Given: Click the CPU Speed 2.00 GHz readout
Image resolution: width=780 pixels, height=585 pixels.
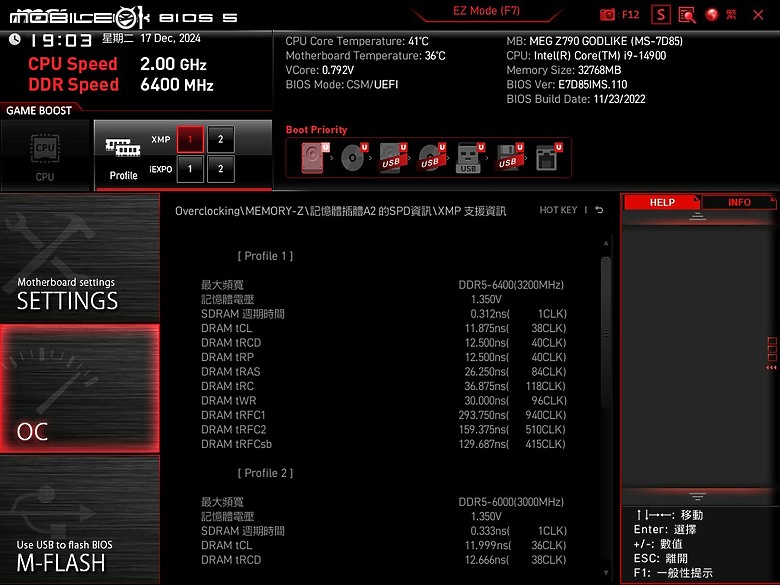Looking at the screenshot, I should pyautogui.click(x=117, y=64).
